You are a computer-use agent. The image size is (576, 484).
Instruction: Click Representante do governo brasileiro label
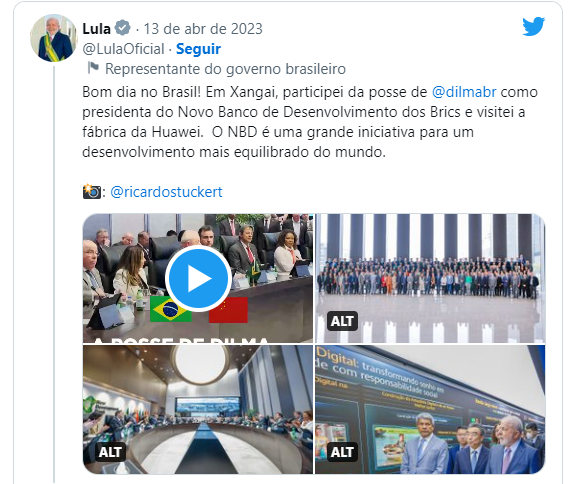pyautogui.click(x=225, y=69)
